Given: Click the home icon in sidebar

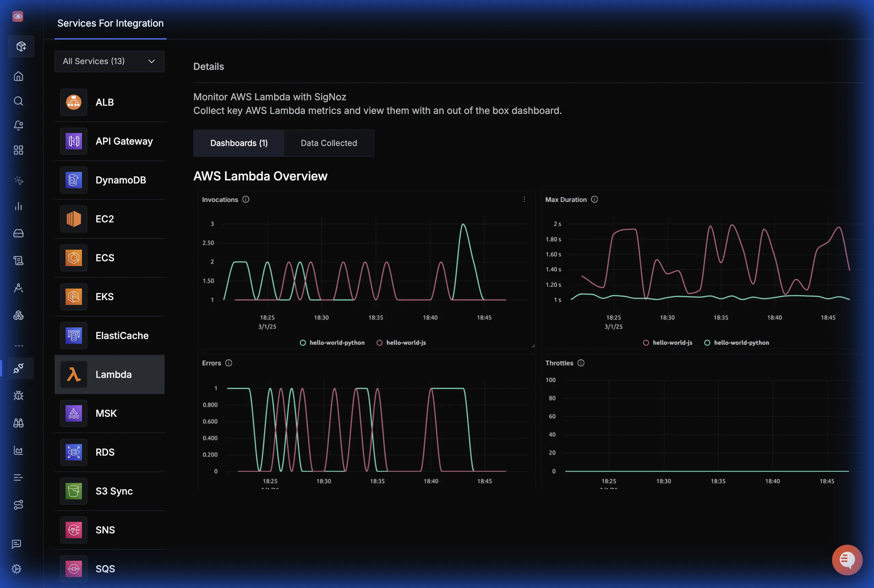Looking at the screenshot, I should coord(18,76).
